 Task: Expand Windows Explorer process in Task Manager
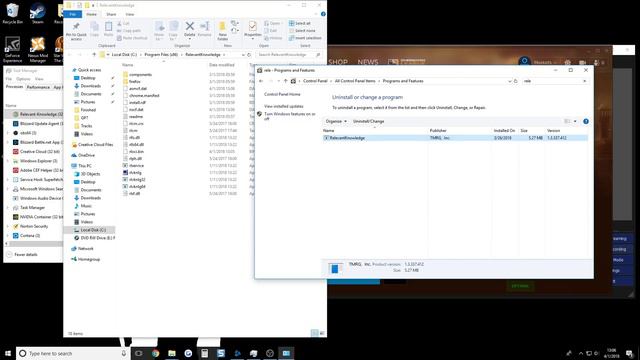7,161
